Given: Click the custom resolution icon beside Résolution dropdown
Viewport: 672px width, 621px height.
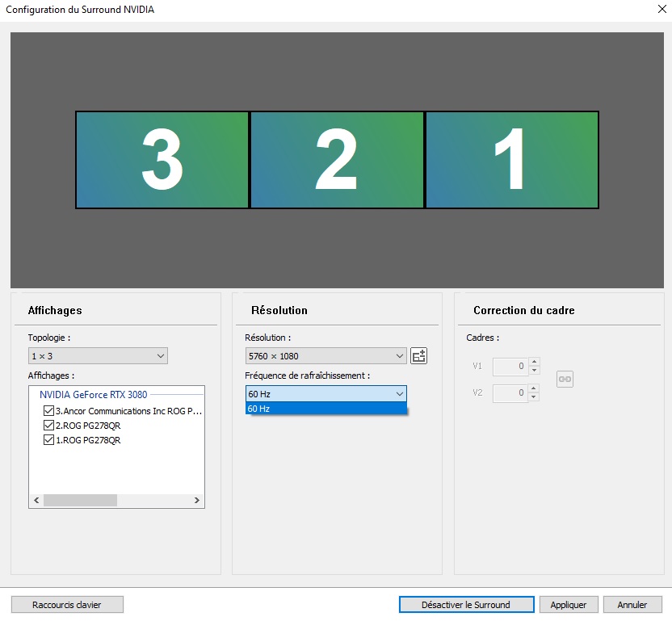Looking at the screenshot, I should click(418, 356).
